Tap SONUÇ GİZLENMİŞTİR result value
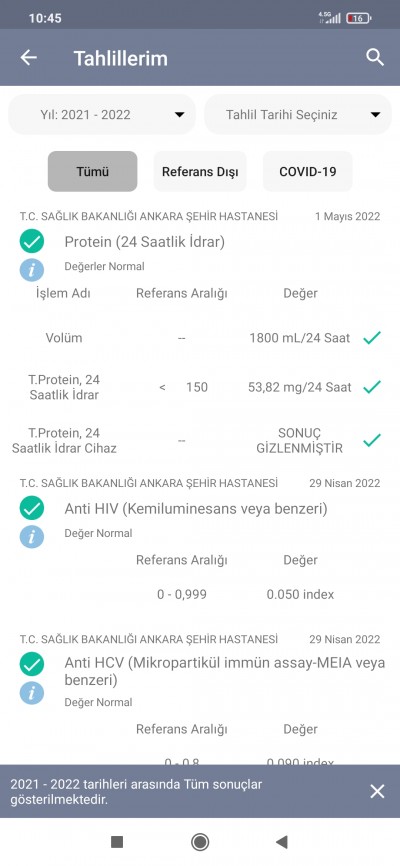 [300, 440]
